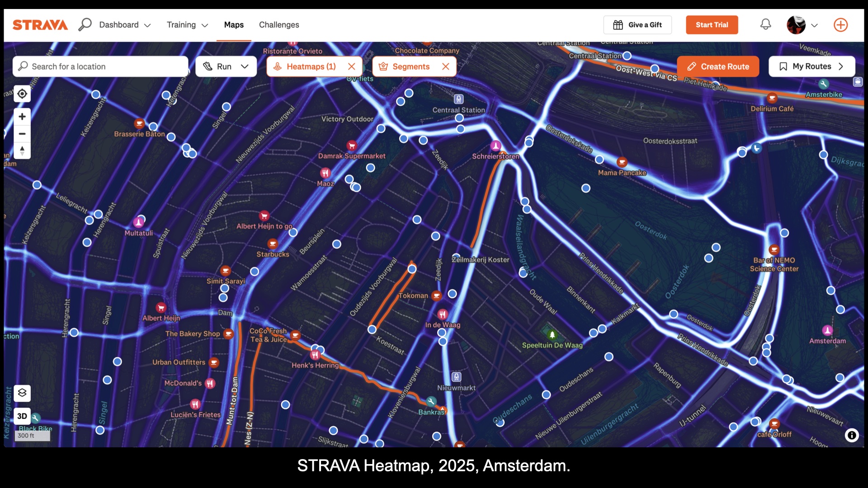This screenshot has width=868, height=488.
Task: Center map on my location
Action: [22, 94]
